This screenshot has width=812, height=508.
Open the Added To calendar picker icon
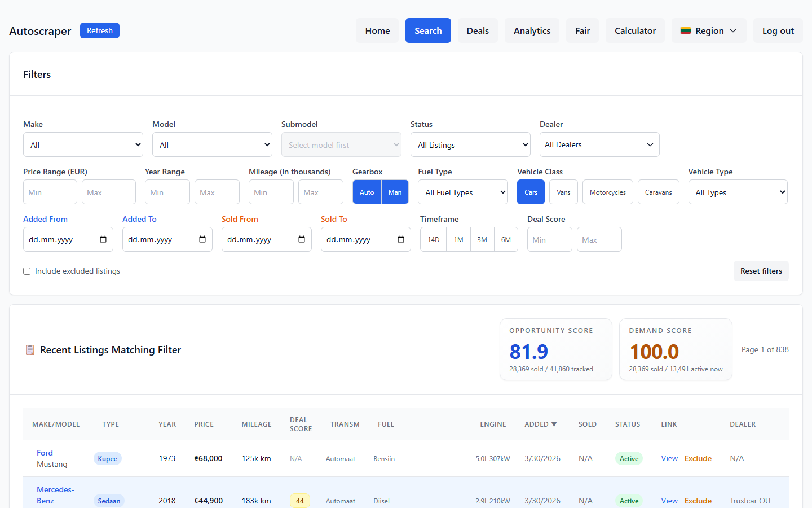(x=203, y=239)
